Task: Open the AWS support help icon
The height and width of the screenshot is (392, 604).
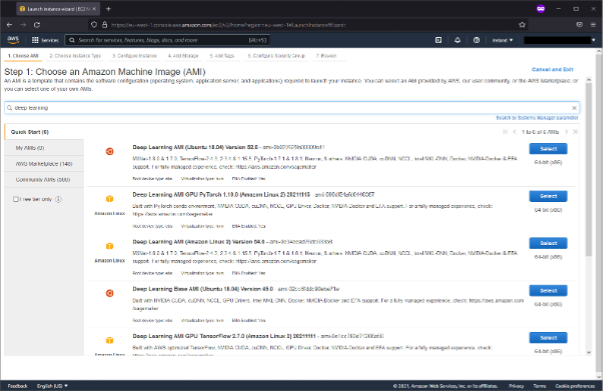Action: click(x=476, y=40)
